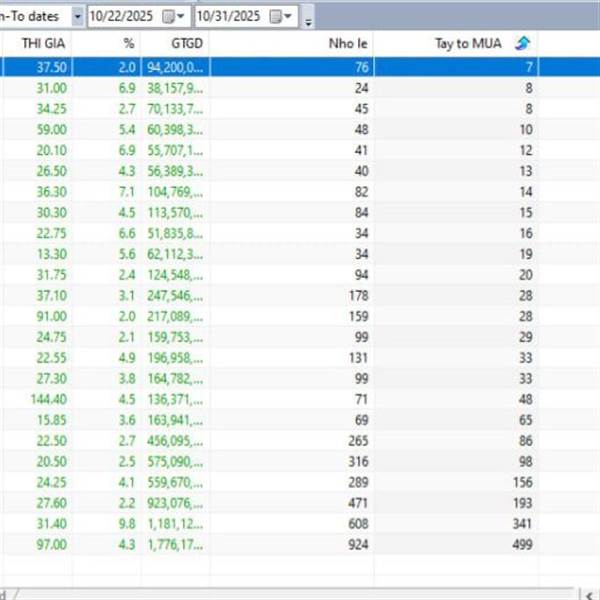Click GTGD value 247,546,...
This screenshot has height=600, width=600.
(175, 295)
